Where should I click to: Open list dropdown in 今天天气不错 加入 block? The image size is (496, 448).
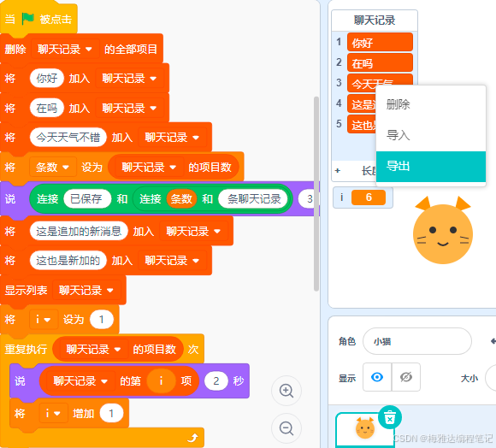tap(172, 137)
